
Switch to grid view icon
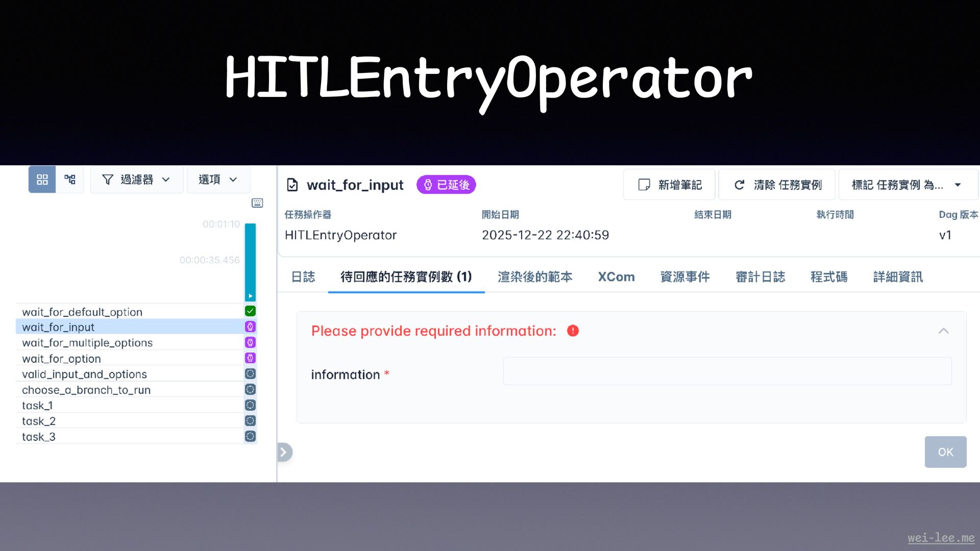[x=42, y=180]
